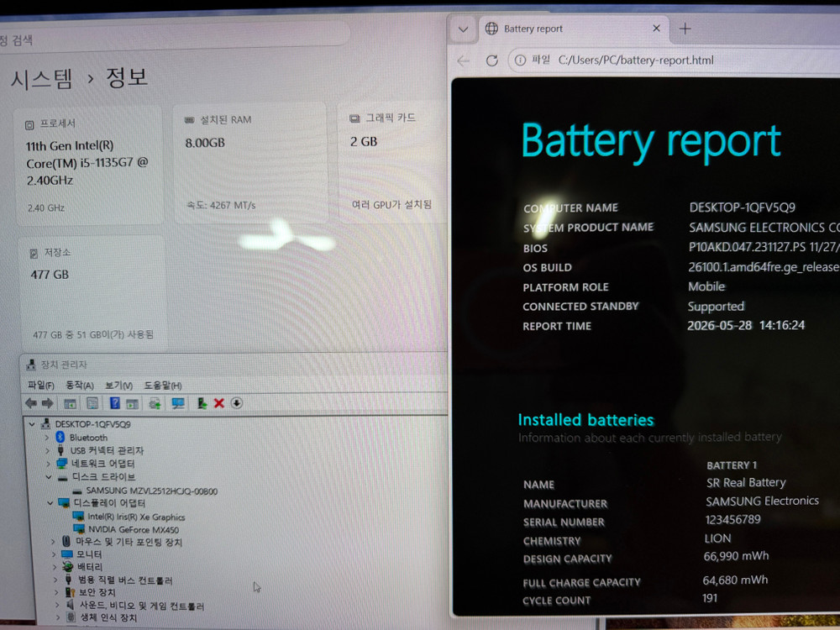Image resolution: width=840 pixels, height=630 pixels.
Task: Reload the Battery report page
Action: pyautogui.click(x=491, y=60)
